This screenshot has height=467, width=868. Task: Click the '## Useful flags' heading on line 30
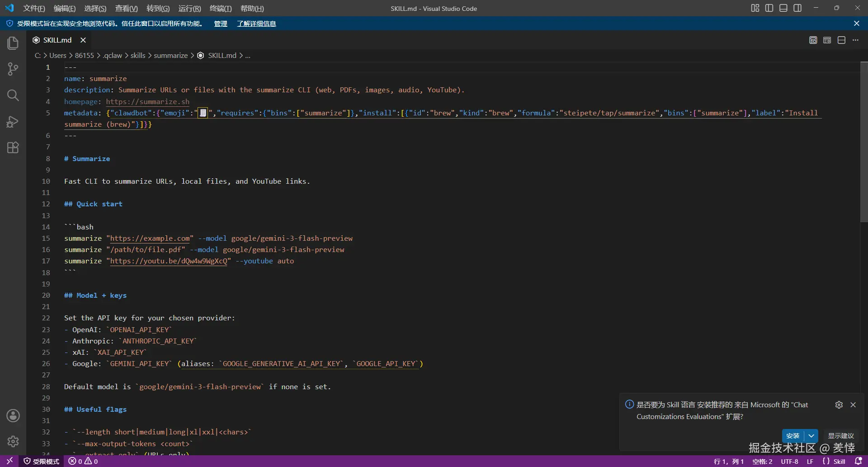pos(95,410)
